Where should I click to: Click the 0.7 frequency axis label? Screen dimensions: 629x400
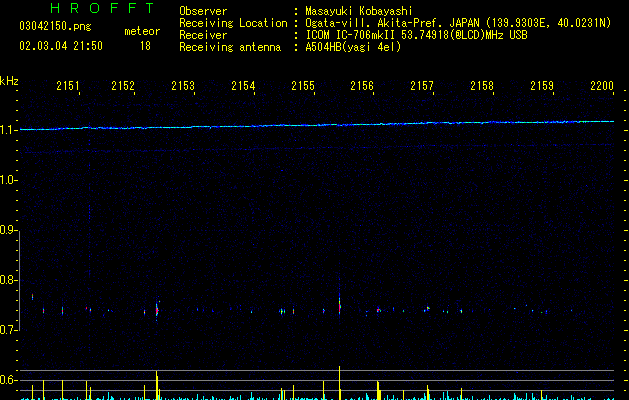8,330
